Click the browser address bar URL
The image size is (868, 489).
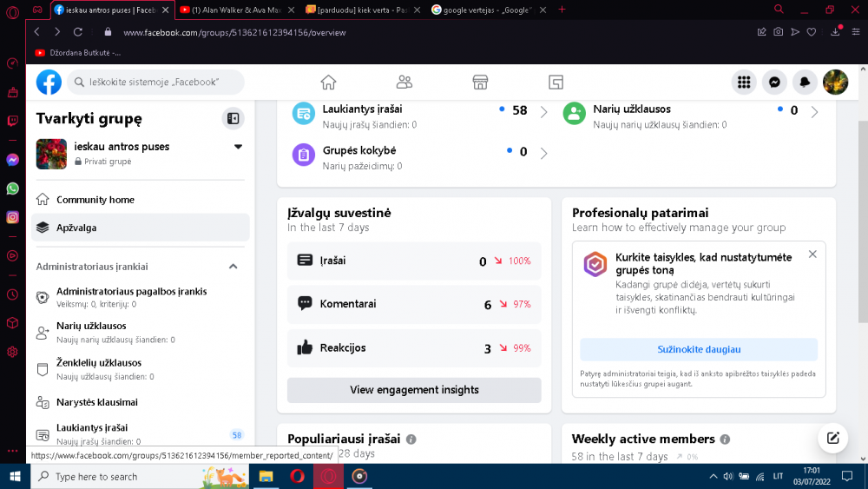click(234, 33)
